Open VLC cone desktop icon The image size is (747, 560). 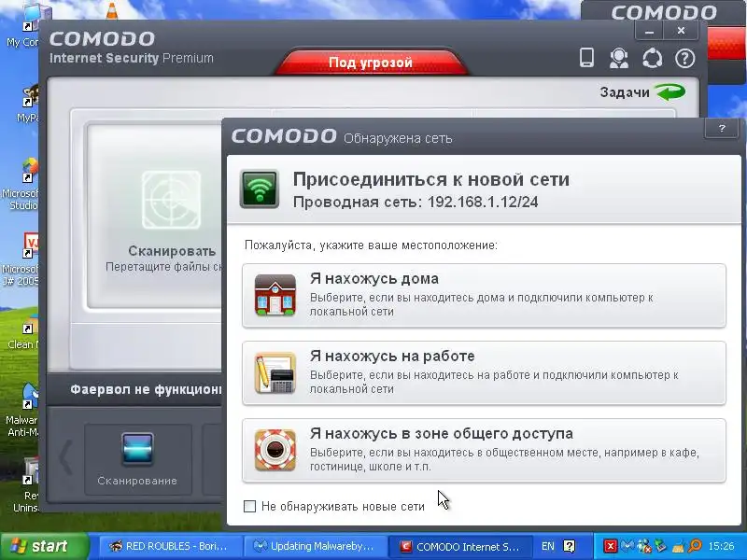111,10
